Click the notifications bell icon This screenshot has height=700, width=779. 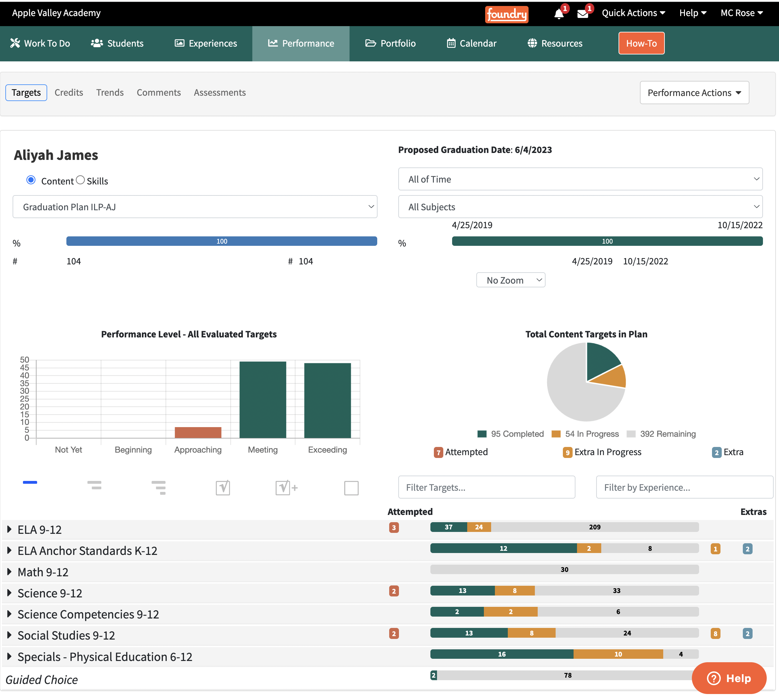559,14
